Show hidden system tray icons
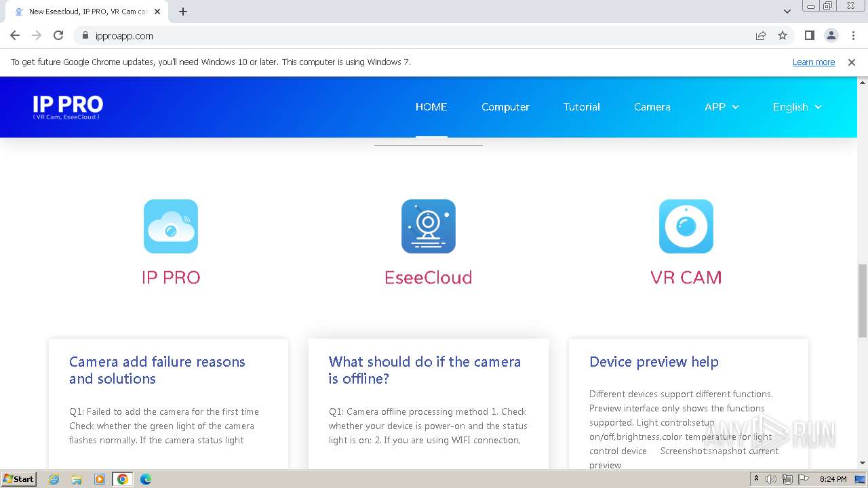 click(757, 479)
